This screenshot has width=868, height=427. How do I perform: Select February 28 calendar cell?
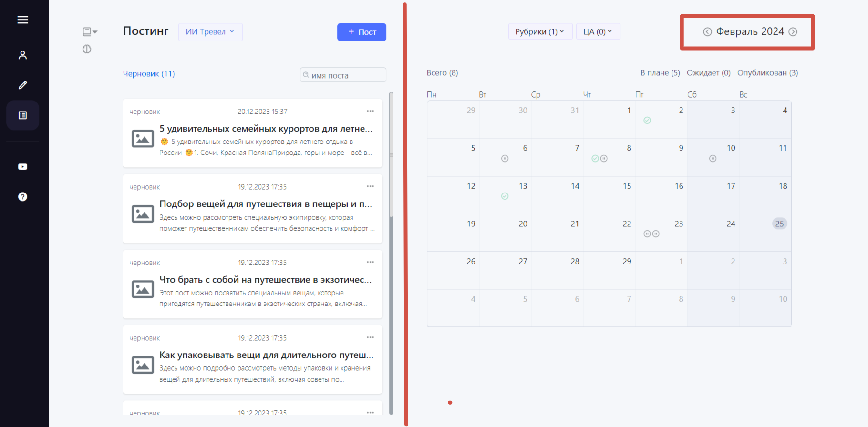click(557, 271)
